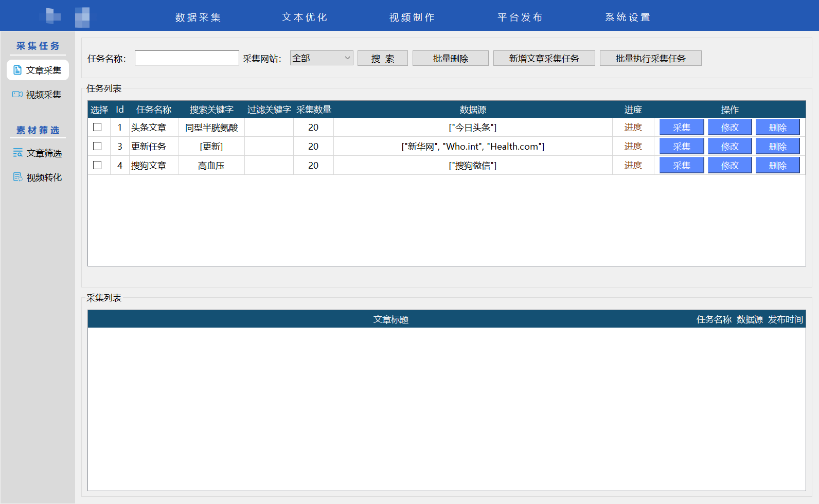Screen dimensions: 819x504
Task: Open 文章筛选 in the sidebar
Action: coord(38,153)
